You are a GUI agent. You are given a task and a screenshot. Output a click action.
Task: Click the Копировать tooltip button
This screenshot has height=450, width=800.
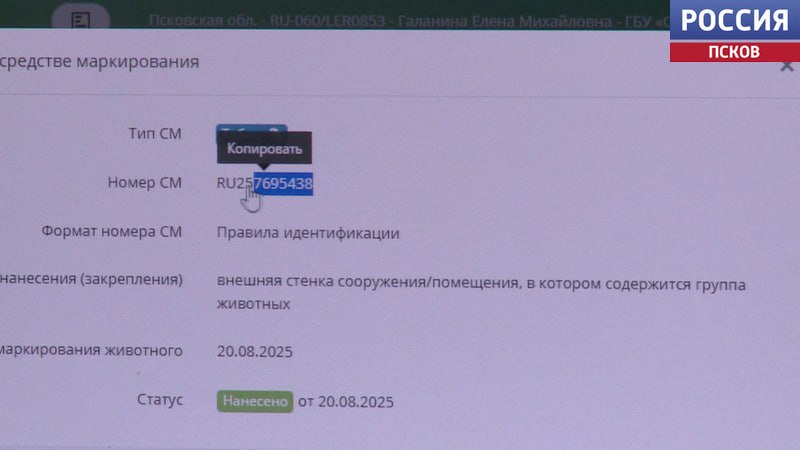[x=264, y=148]
